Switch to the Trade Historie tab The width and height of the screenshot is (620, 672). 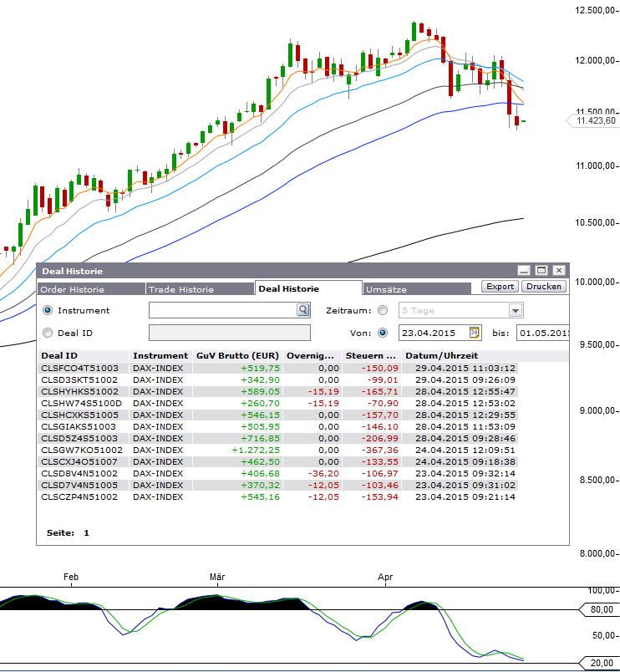[180, 289]
